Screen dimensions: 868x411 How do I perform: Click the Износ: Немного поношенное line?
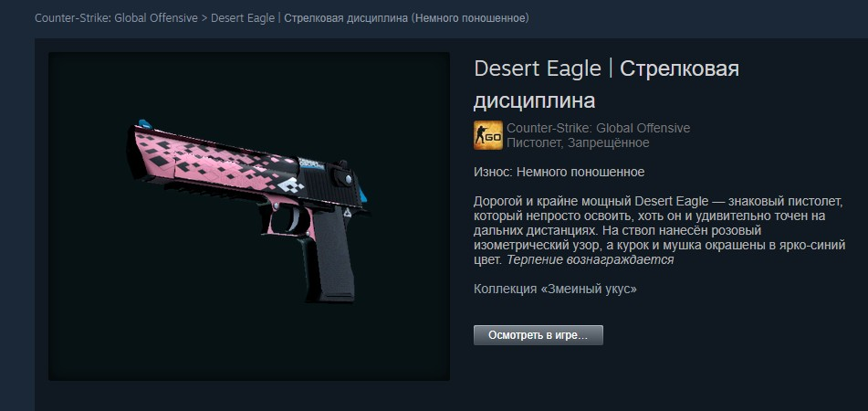559,172
